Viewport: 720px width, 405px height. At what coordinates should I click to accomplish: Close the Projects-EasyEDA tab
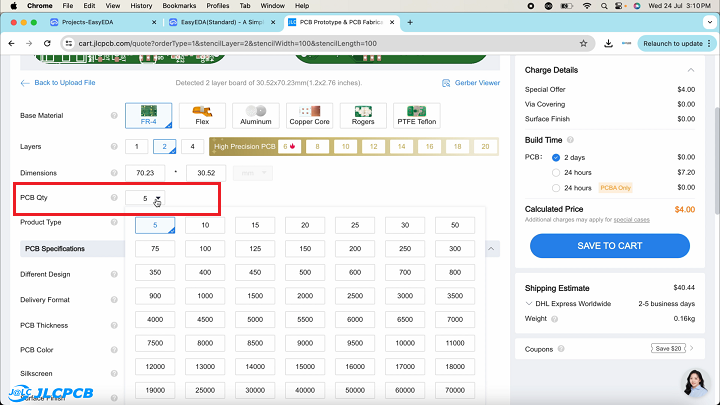click(x=154, y=22)
